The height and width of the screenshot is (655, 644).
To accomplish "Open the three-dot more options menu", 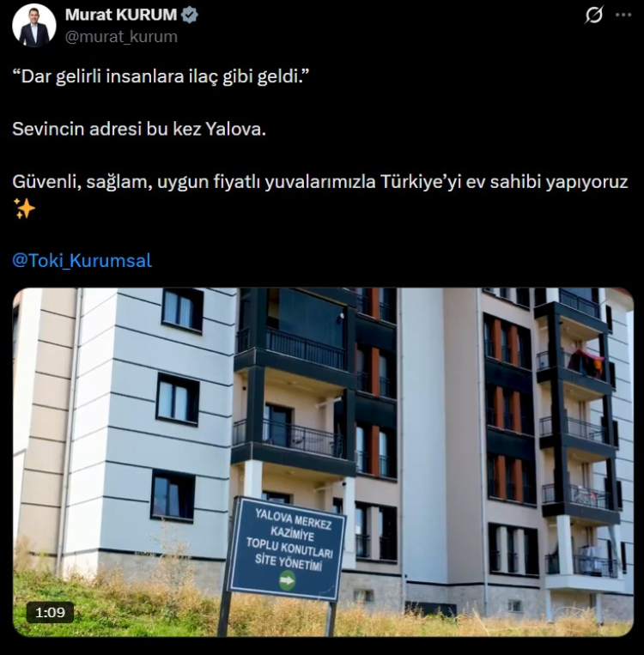I will click(x=623, y=15).
